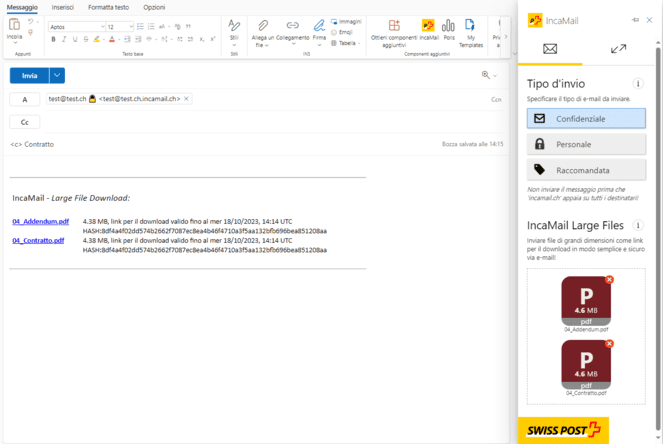This screenshot has width=663, height=444.
Task: Pin the IncaMail task pane
Action: click(x=635, y=20)
